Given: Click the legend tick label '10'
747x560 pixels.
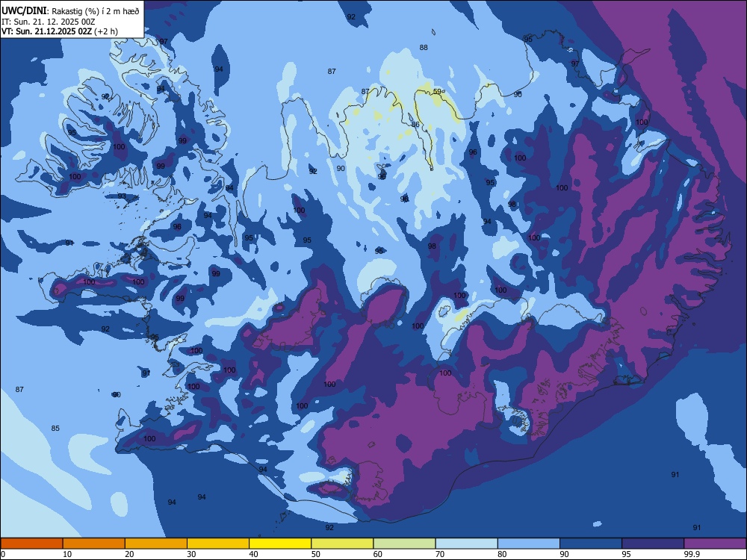Looking at the screenshot, I should (67, 554).
